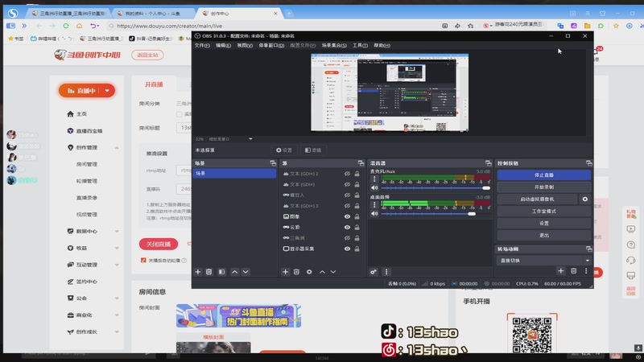Click 开始录制 start recording button
Image resolution: width=644 pixels, height=362 pixels.
tap(544, 187)
